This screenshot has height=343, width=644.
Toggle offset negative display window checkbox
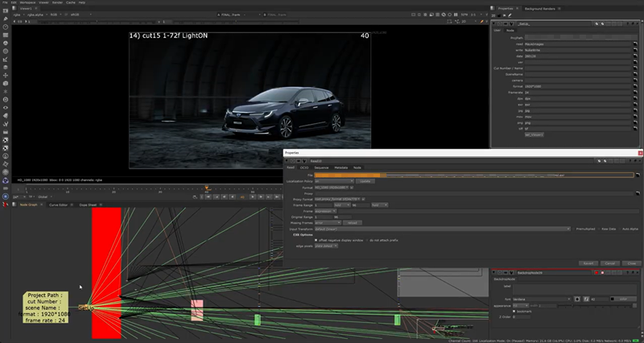click(x=315, y=239)
